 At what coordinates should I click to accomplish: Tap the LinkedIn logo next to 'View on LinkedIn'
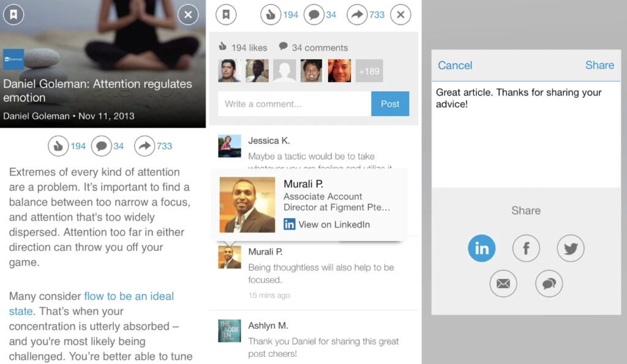pyautogui.click(x=289, y=224)
